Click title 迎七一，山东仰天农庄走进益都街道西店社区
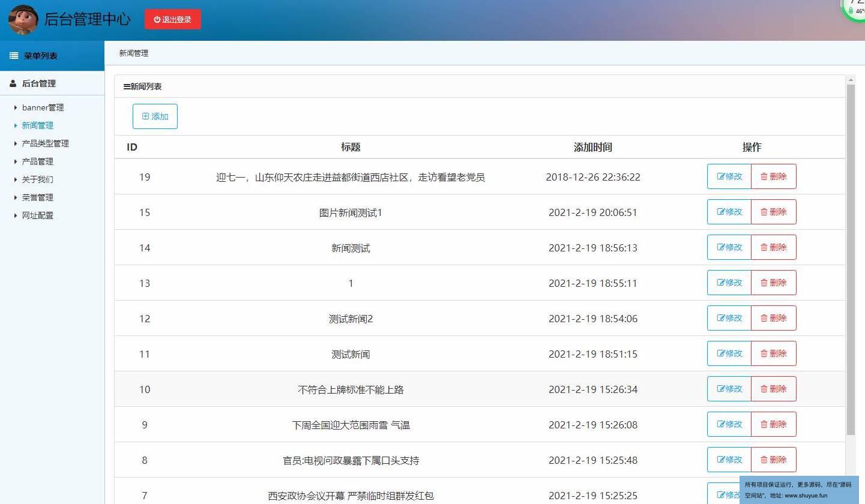The height and width of the screenshot is (504, 865). [351, 177]
